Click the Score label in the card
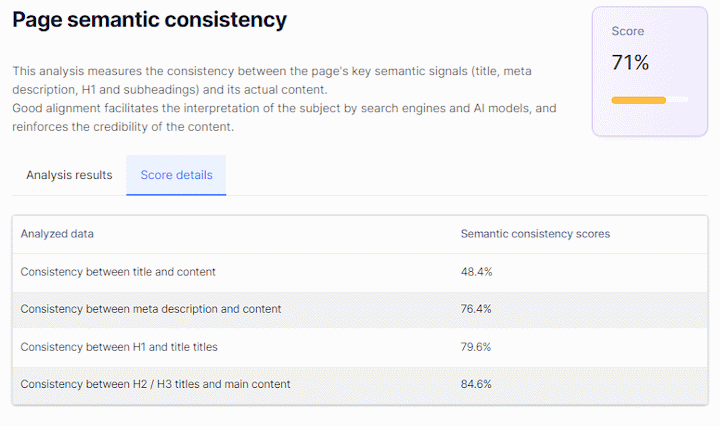This screenshot has width=720, height=426. tap(628, 31)
